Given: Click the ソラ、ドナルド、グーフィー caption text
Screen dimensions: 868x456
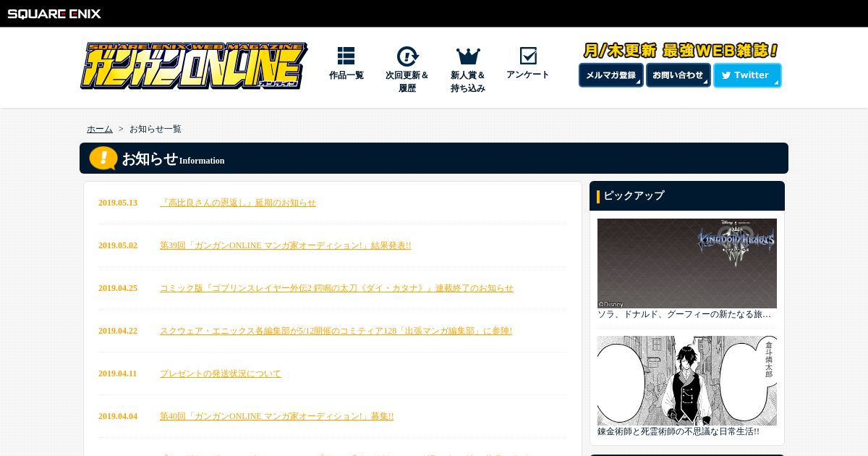Looking at the screenshot, I should (684, 315).
